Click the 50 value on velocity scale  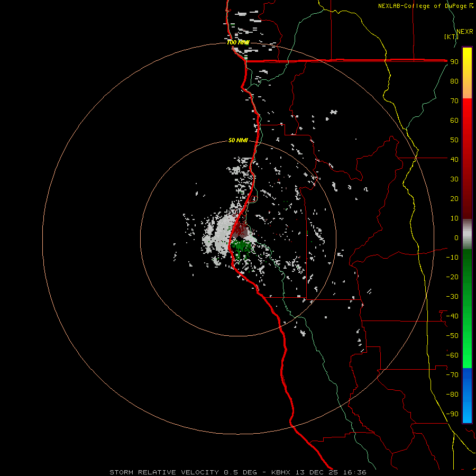click(x=454, y=140)
